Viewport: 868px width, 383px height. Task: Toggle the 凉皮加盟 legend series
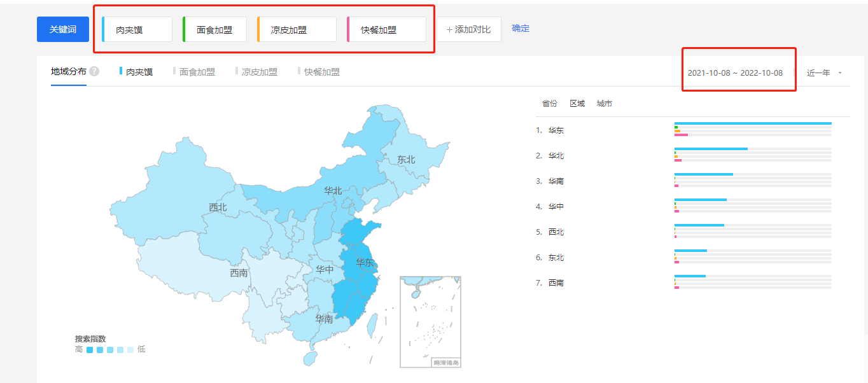pos(259,72)
